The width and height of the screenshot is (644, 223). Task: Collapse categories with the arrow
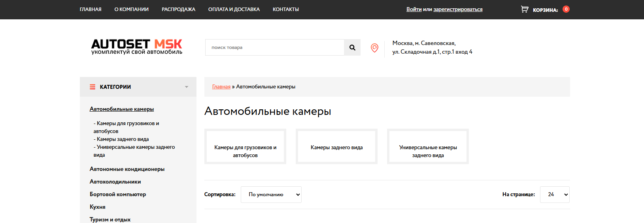pos(187,87)
